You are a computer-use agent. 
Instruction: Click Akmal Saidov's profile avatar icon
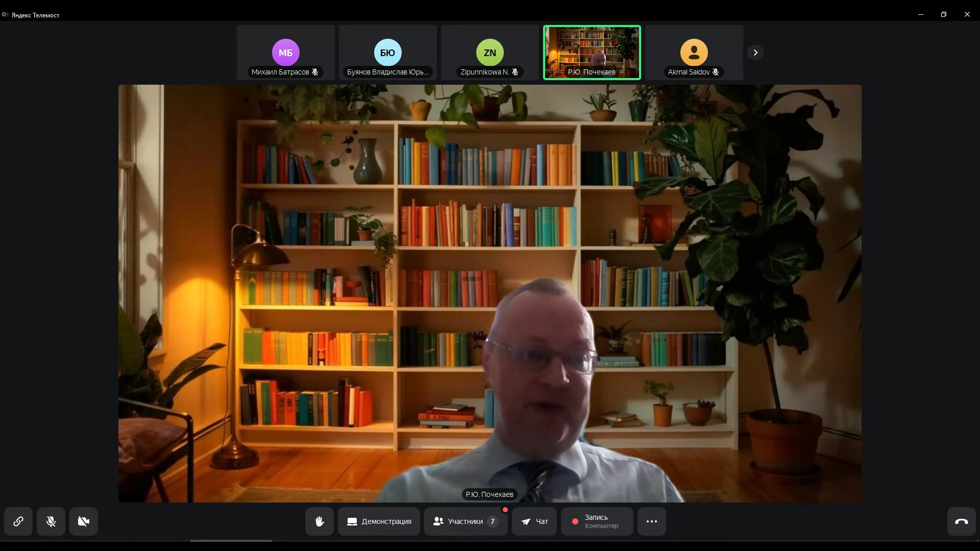click(694, 52)
